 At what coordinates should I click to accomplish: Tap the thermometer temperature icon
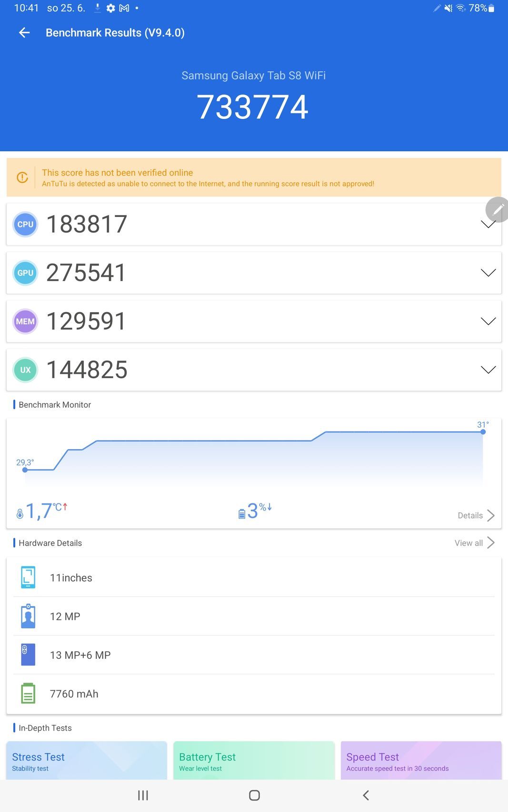click(20, 513)
